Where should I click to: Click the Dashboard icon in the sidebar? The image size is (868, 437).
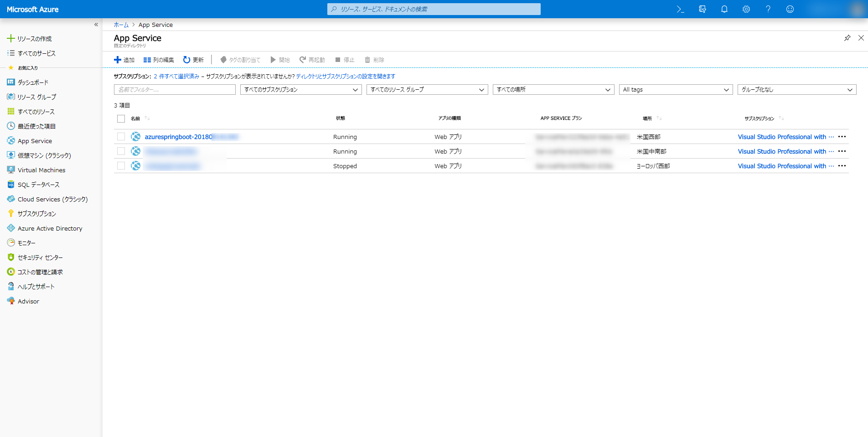[x=11, y=82]
